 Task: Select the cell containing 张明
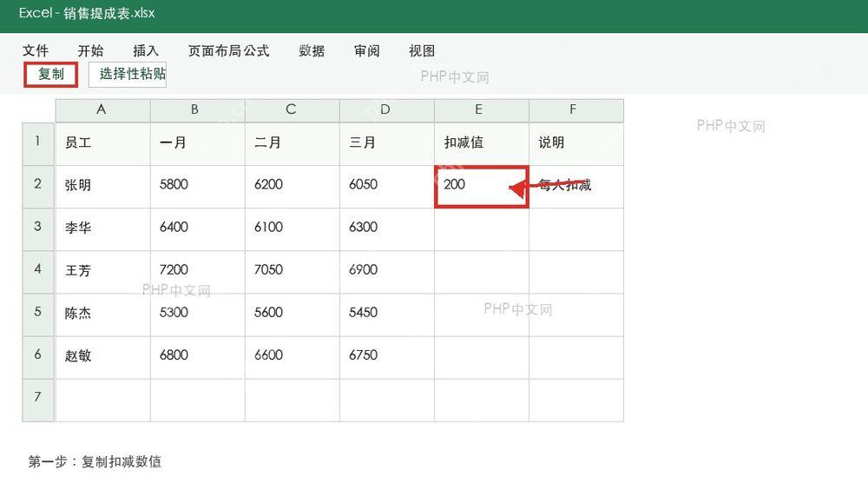pos(102,186)
